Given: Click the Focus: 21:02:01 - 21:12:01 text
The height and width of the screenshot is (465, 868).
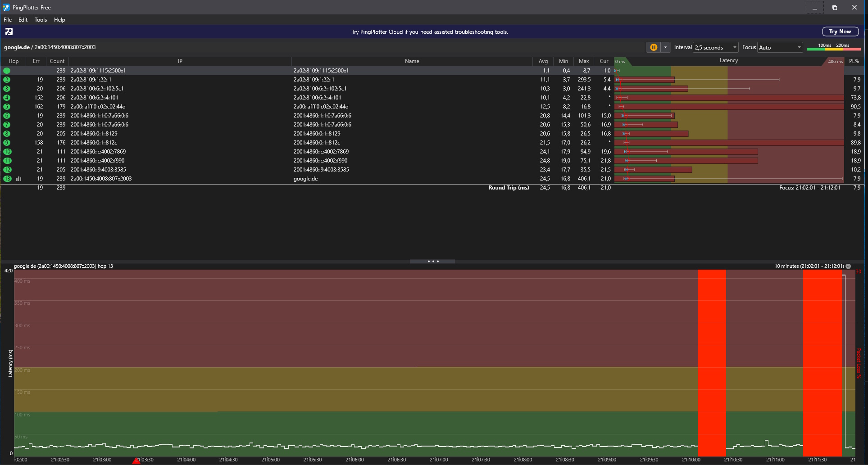Looking at the screenshot, I should pyautogui.click(x=809, y=188).
